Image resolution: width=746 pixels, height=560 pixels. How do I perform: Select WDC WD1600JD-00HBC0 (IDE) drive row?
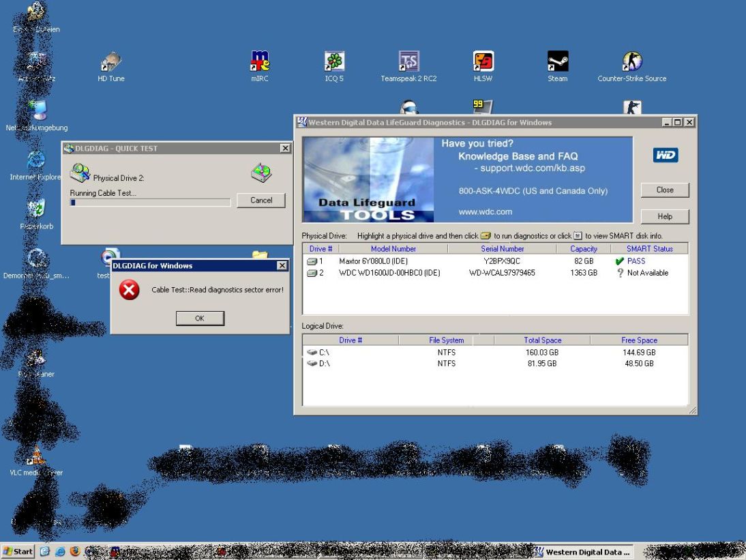[495, 273]
